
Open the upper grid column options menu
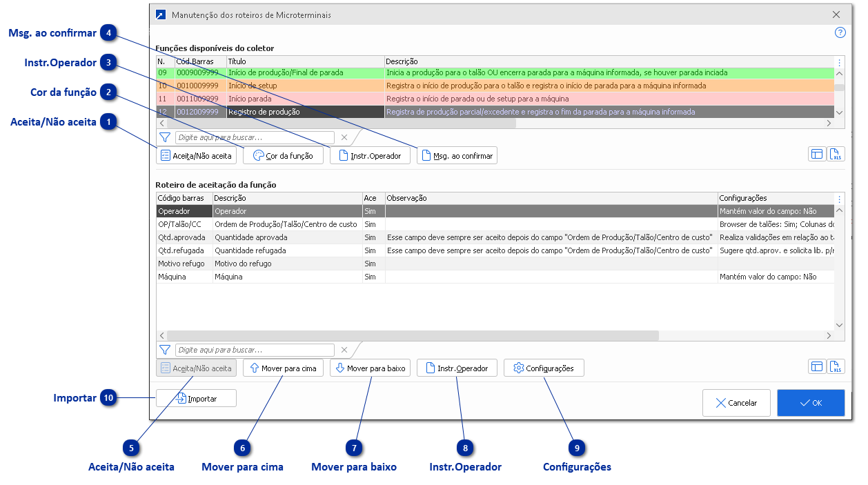839,62
